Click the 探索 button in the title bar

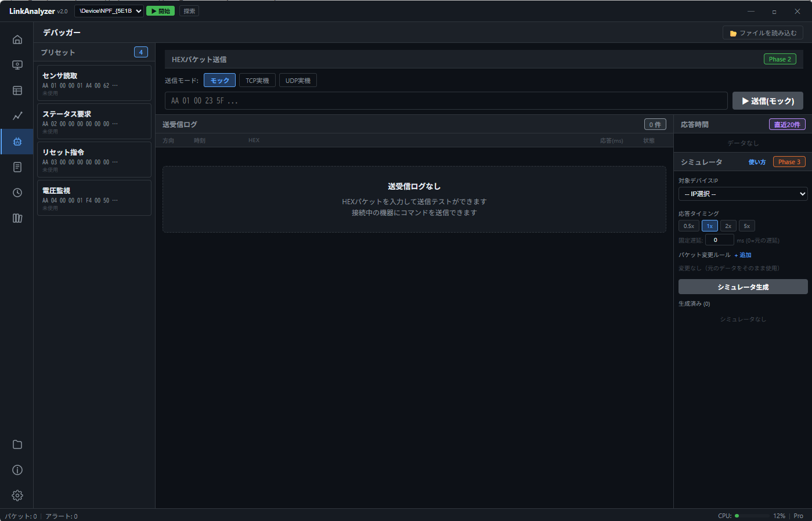point(189,11)
